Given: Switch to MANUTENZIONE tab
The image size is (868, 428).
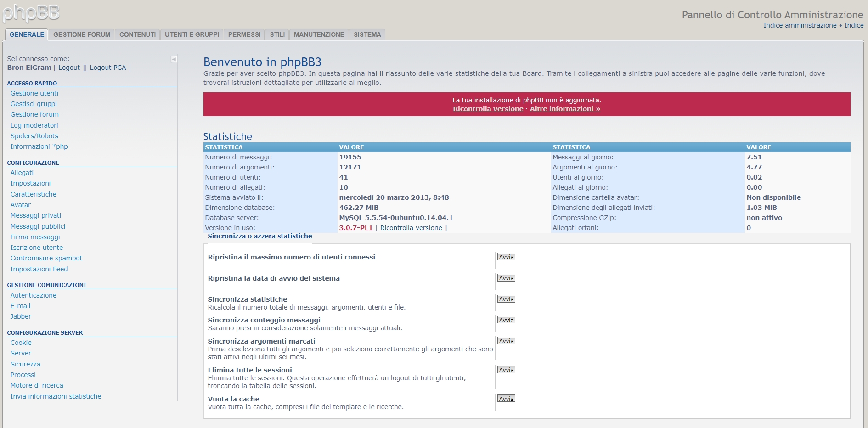Looking at the screenshot, I should point(319,34).
